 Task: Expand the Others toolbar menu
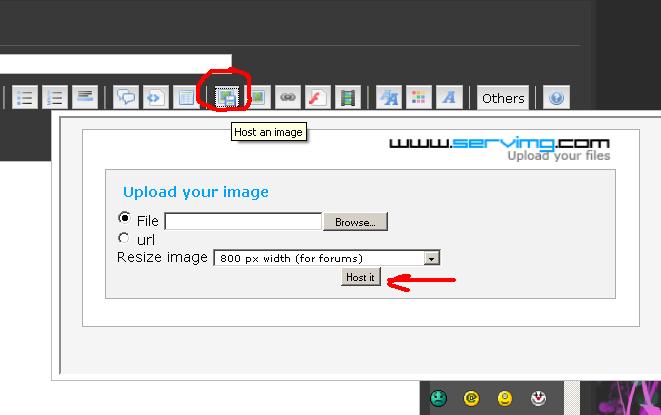point(503,98)
